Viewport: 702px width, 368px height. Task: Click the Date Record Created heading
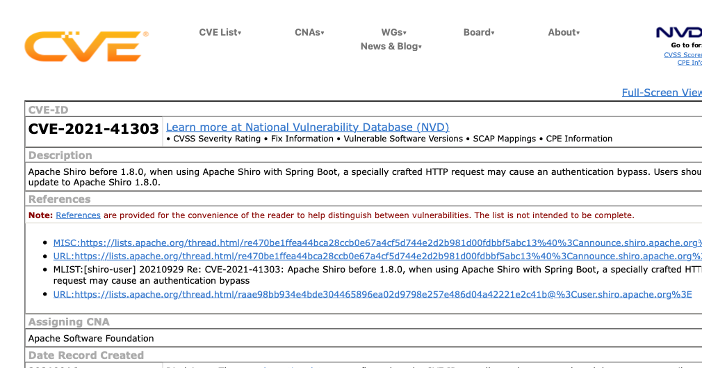coord(86,355)
